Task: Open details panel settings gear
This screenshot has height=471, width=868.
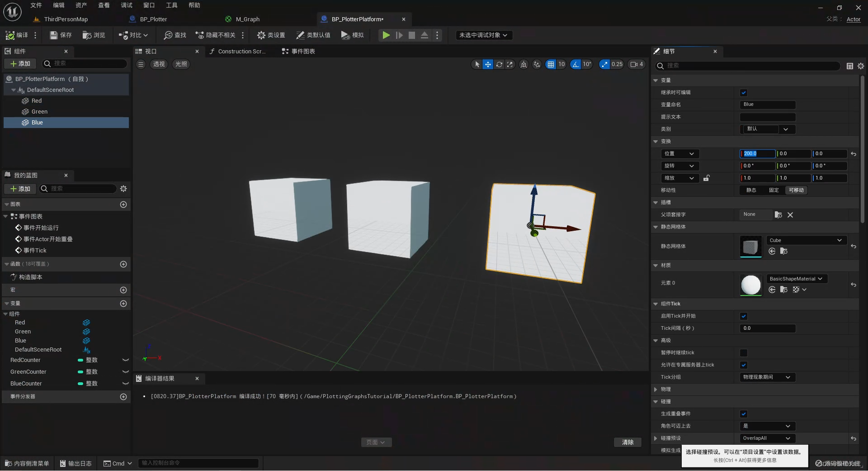Action: click(861, 66)
